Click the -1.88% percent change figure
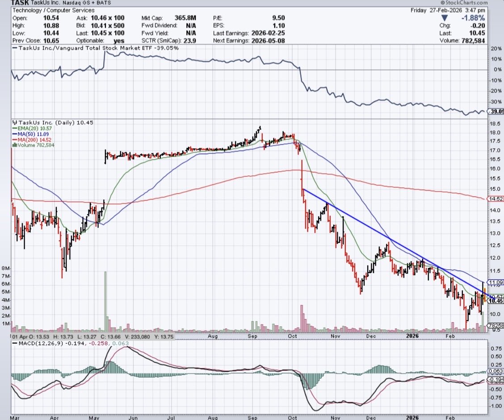Image resolution: width=504 pixels, height=420 pixels. [x=473, y=18]
